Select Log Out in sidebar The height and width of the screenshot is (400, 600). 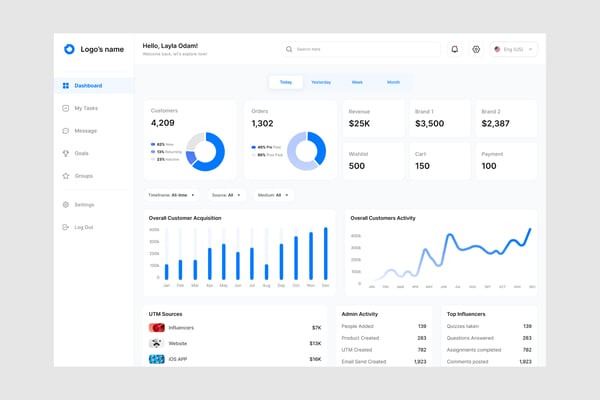[x=94, y=227]
